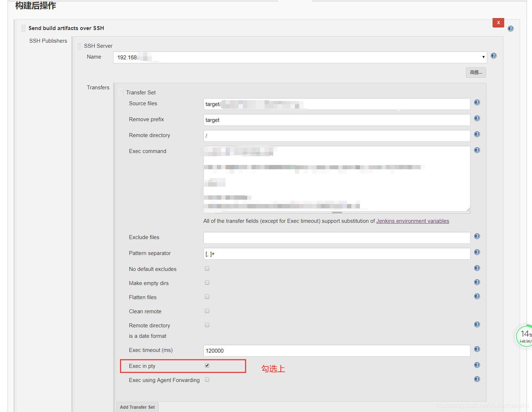Image resolution: width=532 pixels, height=412 pixels.
Task: Show help for Make empty dirs
Action: coord(477,282)
